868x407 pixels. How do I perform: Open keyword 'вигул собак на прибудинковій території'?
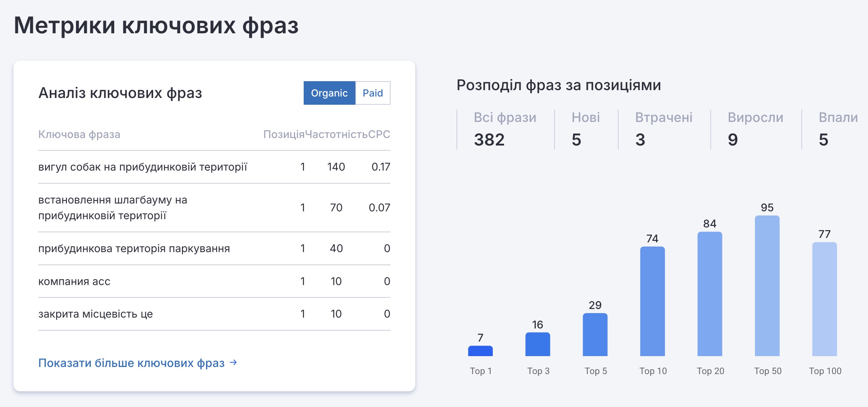pyautogui.click(x=143, y=167)
